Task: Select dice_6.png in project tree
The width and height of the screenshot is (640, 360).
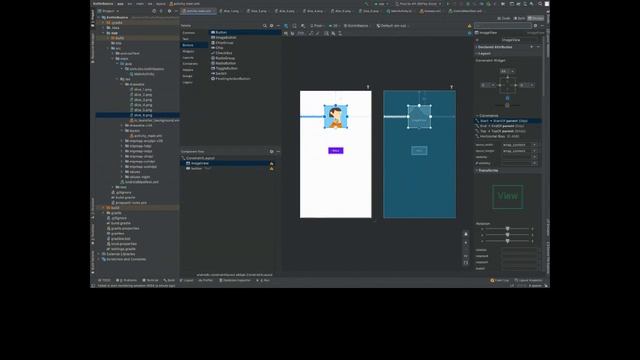Action: click(x=143, y=116)
